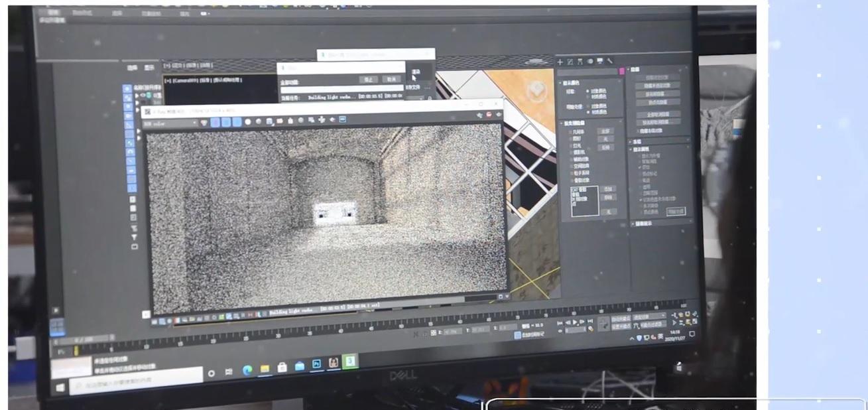
Task: Toggle the red channel in V-Ray frame buffer
Action: tap(216, 122)
